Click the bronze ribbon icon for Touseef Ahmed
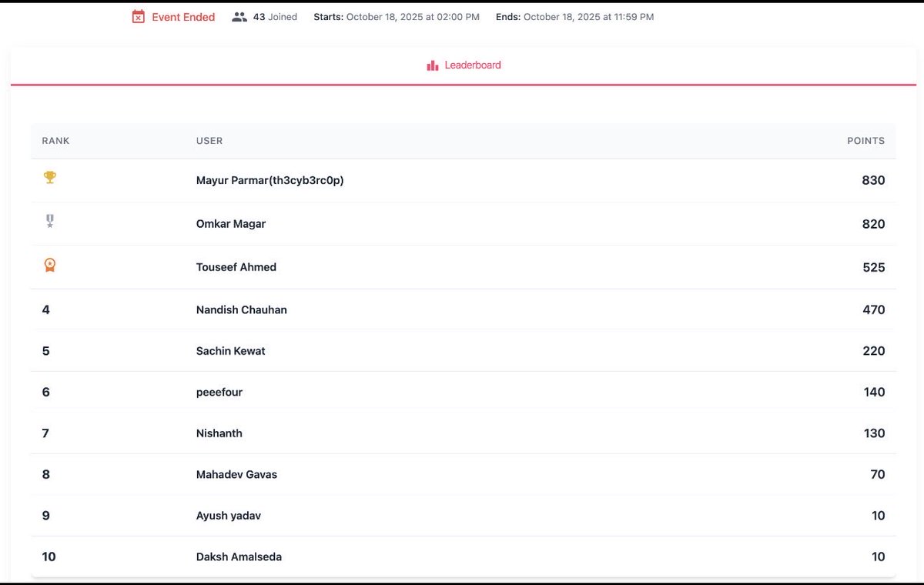The image size is (924, 585). 49,266
